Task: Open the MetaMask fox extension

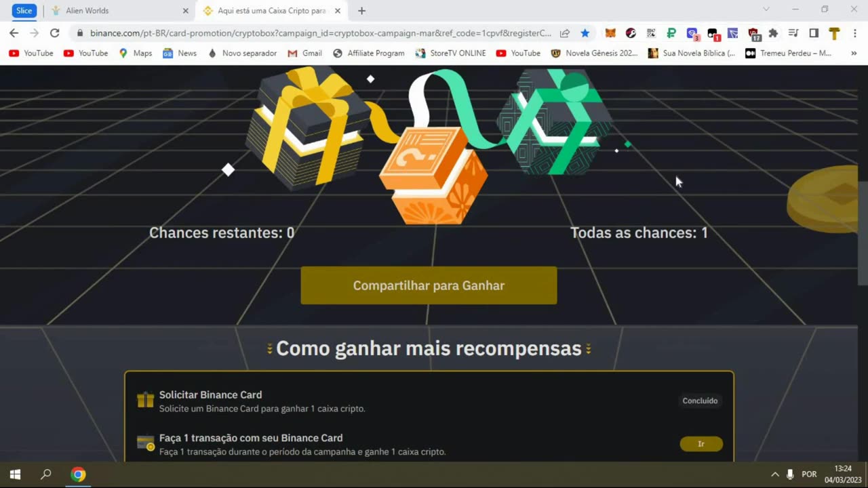Action: [610, 33]
